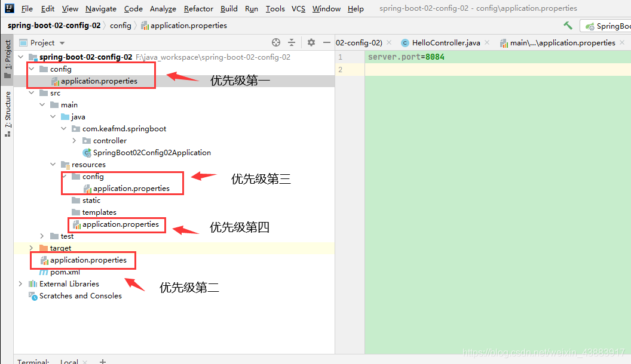Image resolution: width=631 pixels, height=364 pixels.
Task: Close the HelloController.java tab
Action: pyautogui.click(x=487, y=42)
